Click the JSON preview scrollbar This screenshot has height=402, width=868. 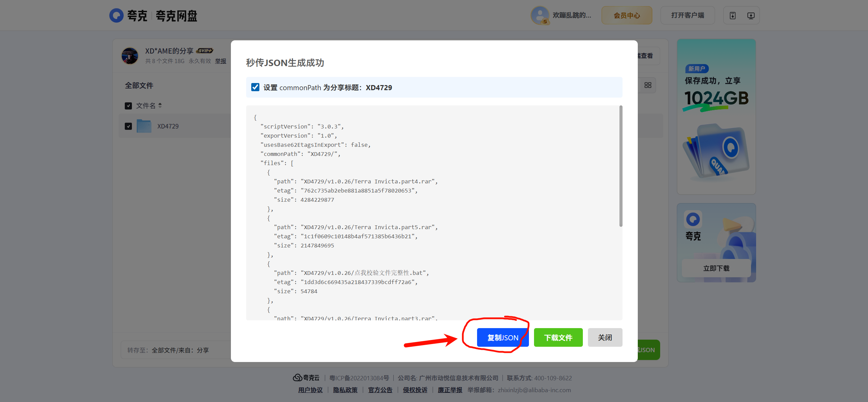click(x=620, y=166)
